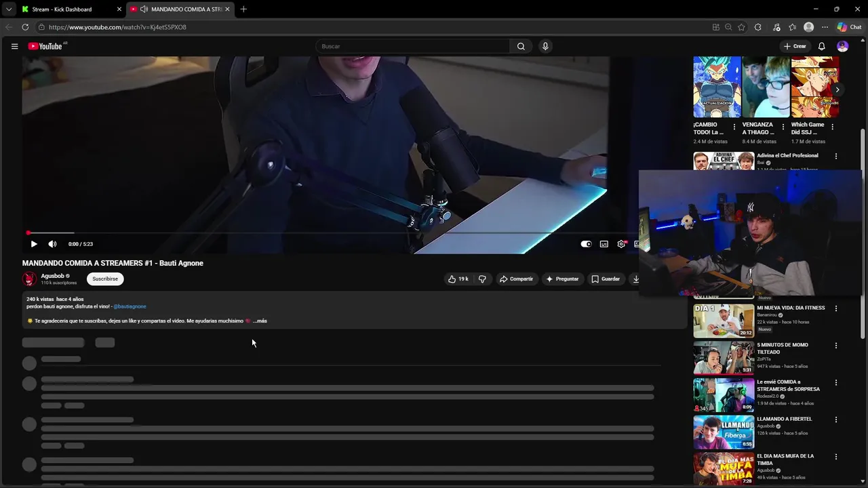The height and width of the screenshot is (488, 868).
Task: Open options for LLAMANDO A FIBERTEL video
Action: 835,420
